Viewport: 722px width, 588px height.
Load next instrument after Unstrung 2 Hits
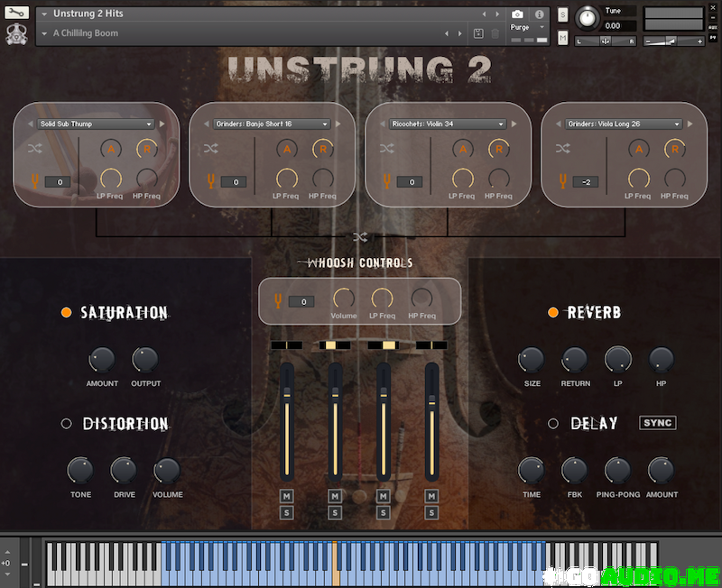[x=497, y=14]
